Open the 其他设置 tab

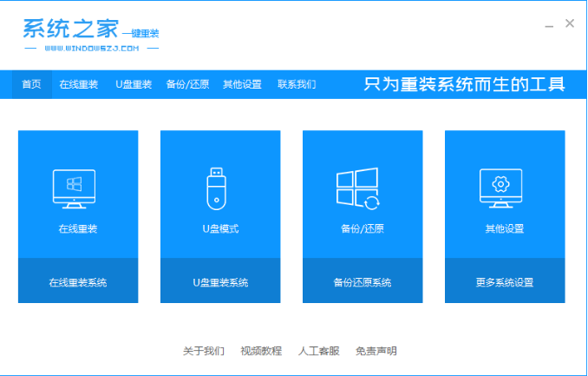(242, 84)
